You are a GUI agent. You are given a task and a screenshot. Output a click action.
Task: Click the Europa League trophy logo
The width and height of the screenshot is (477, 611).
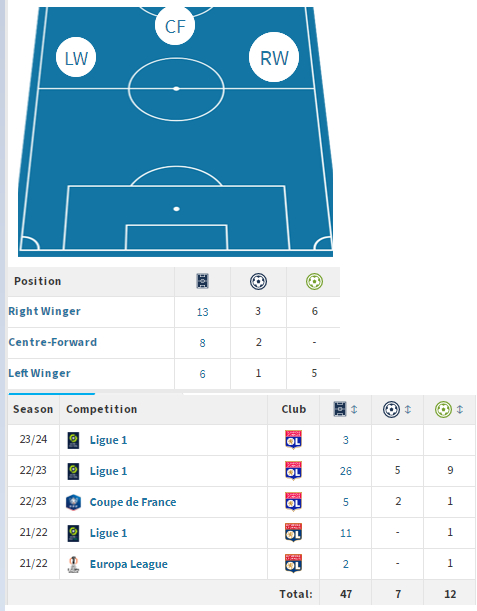click(73, 564)
